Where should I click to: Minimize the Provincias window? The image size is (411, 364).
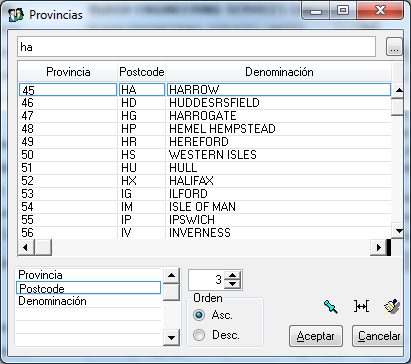tap(315, 11)
